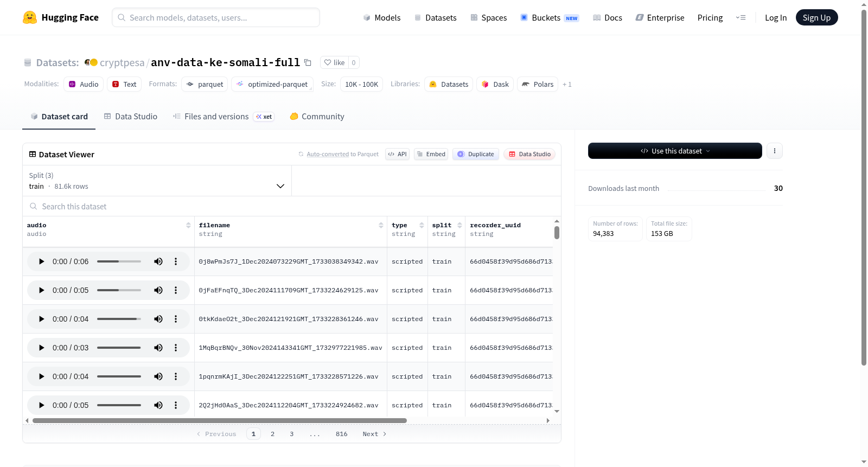Open audio options for 0j8wPmJs7J row
The image size is (868, 467).
point(176,261)
